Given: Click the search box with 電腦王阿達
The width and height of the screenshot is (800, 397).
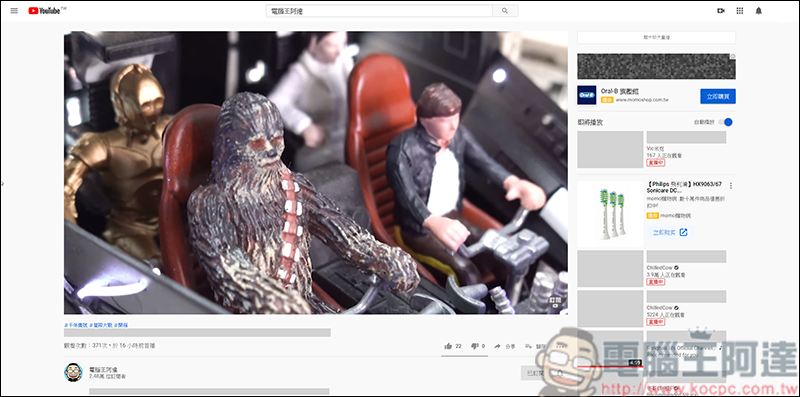Looking at the screenshot, I should click(x=379, y=11).
